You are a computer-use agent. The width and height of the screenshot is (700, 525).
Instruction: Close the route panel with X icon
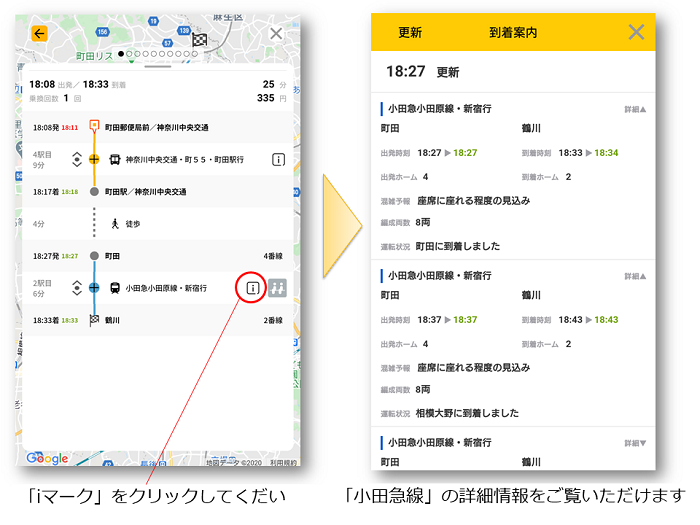tap(276, 33)
